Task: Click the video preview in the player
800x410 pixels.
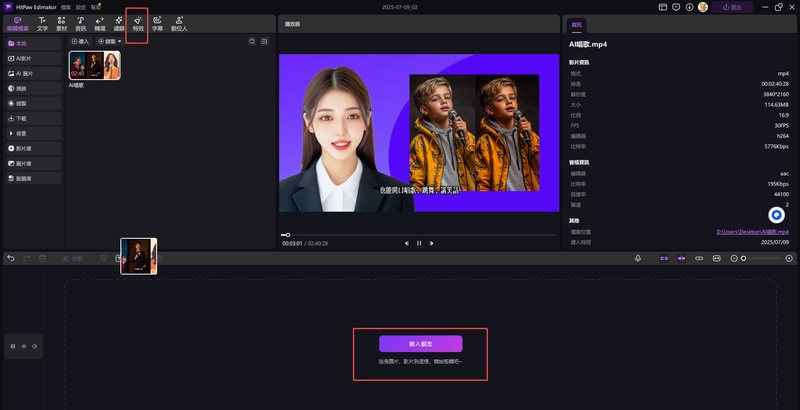Action: click(419, 133)
